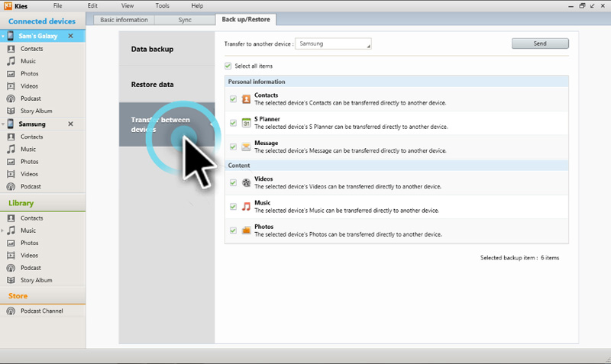Screen dimensions: 611x364
Task: Click the Personal information group header
Action: pos(396,82)
